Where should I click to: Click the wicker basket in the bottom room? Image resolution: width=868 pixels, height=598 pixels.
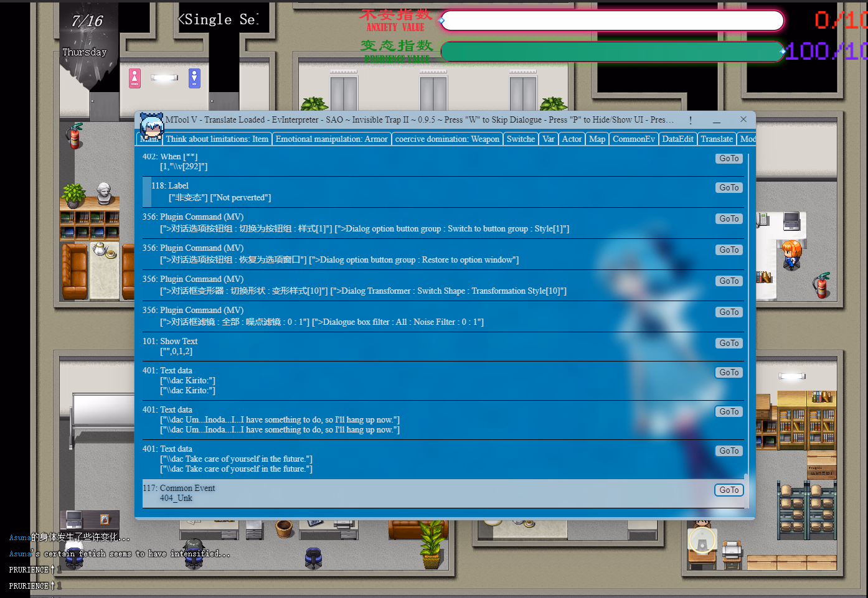(x=284, y=528)
